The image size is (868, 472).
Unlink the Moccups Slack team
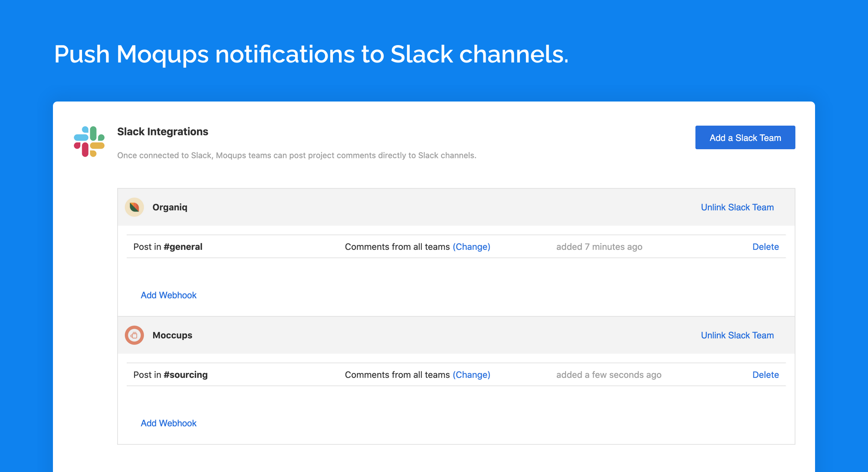pos(737,335)
